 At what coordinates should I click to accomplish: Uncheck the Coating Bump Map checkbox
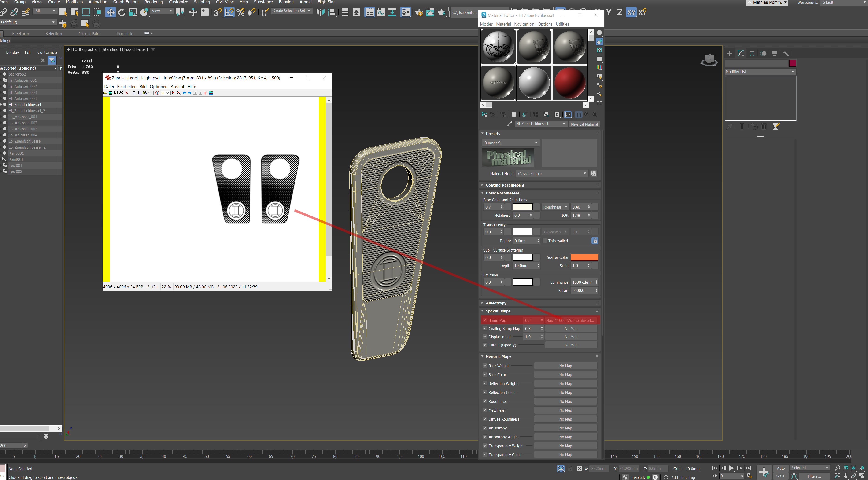(485, 328)
